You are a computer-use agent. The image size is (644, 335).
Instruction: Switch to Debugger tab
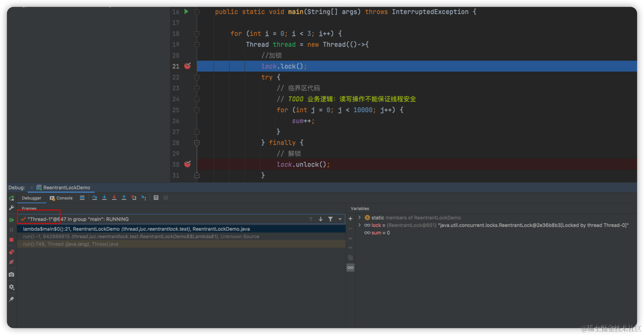click(x=32, y=198)
